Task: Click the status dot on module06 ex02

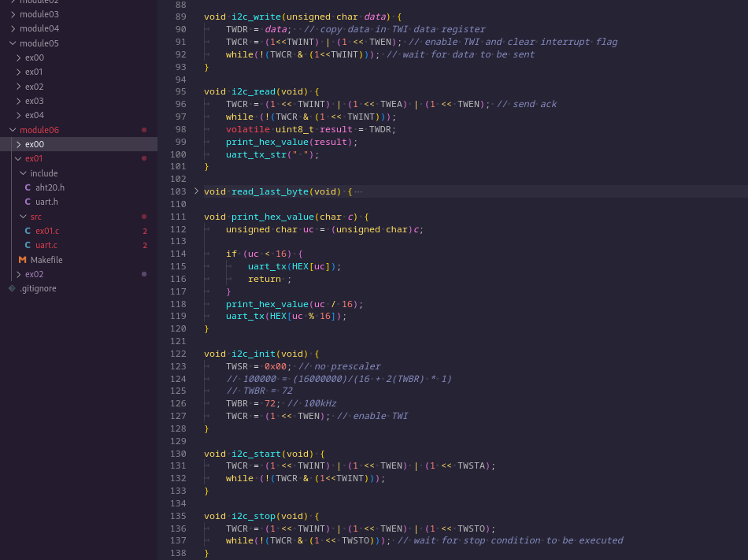Action: pos(144,274)
